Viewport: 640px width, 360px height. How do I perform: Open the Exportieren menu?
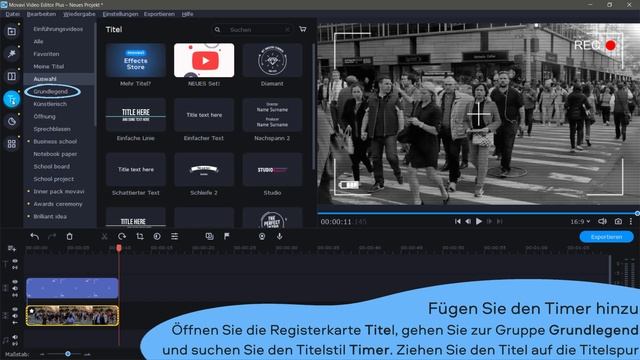(159, 14)
